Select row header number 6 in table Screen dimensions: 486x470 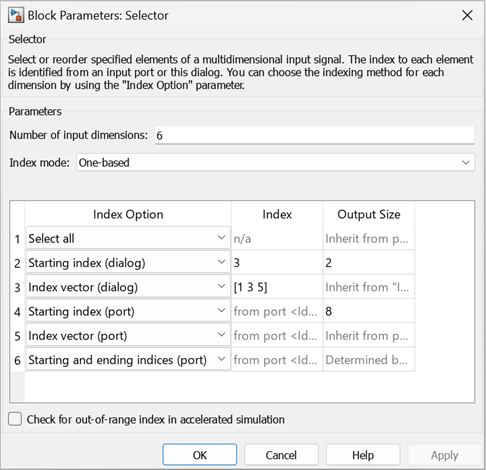(x=17, y=360)
